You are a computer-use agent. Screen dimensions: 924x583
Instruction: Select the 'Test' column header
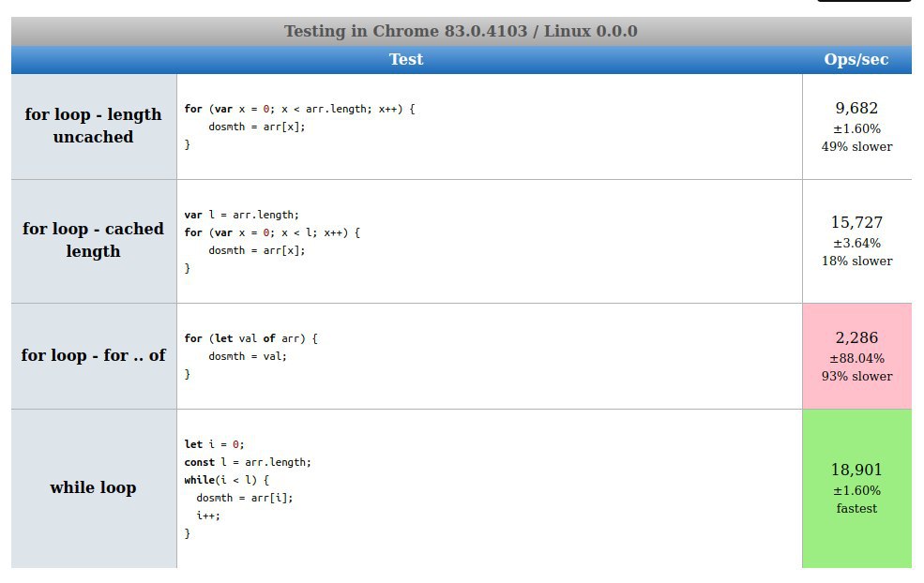406,59
